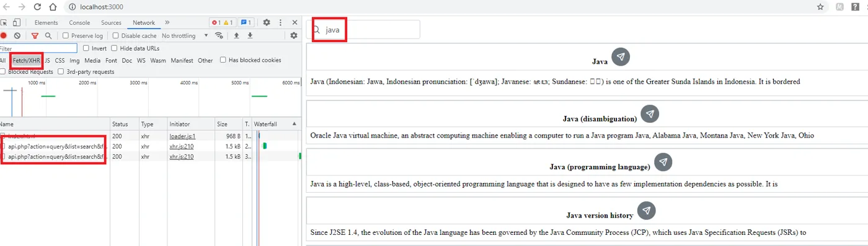
Task: Export HAR file with download arrow
Action: [250, 35]
